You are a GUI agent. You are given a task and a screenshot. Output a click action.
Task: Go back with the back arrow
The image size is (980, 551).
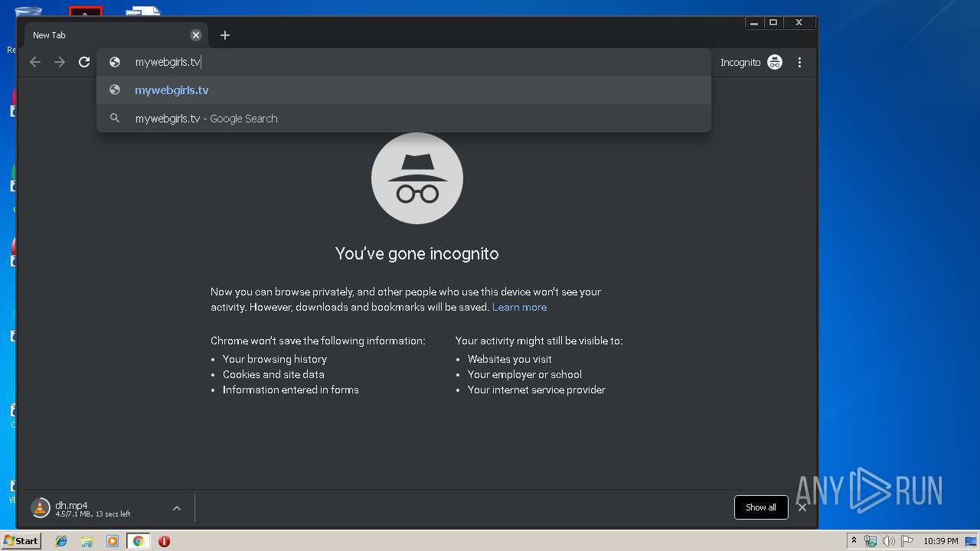point(35,62)
